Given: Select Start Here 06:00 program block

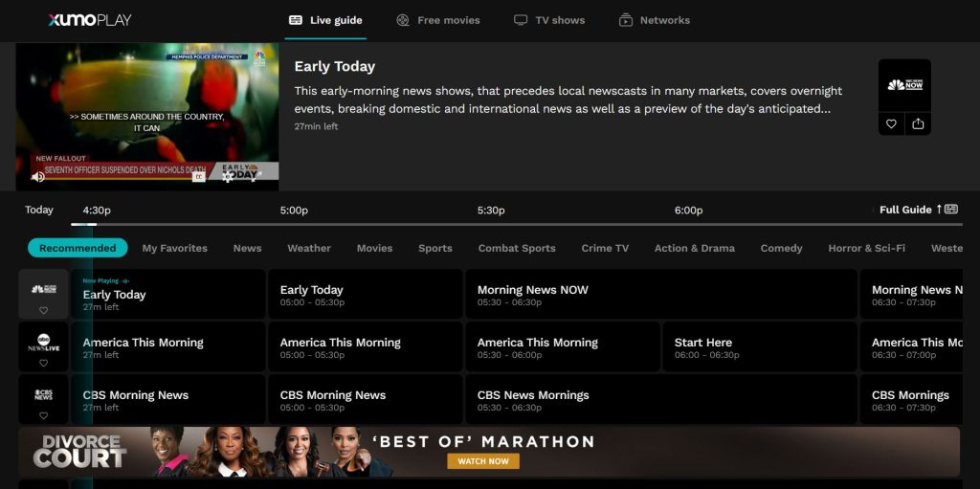Looking at the screenshot, I should coord(759,347).
